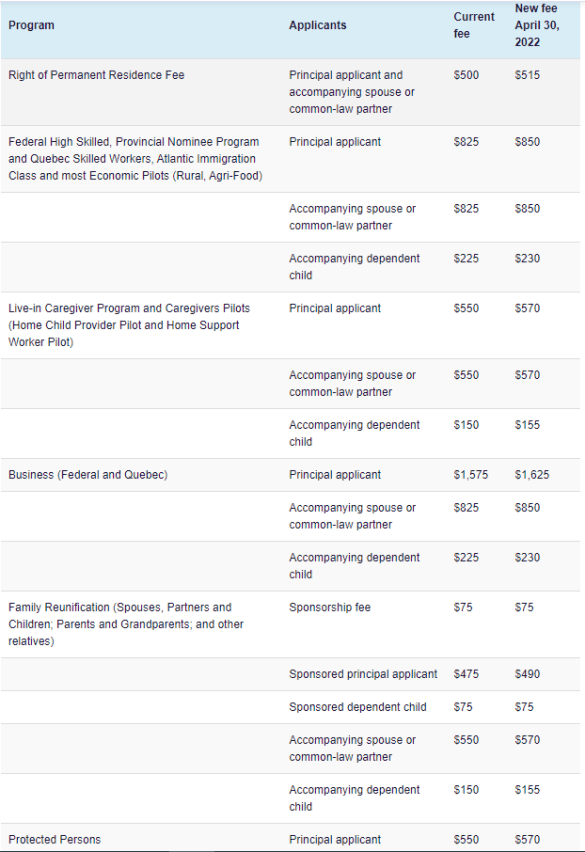Click the $1,625 new fee value
Image resolution: width=585 pixels, height=852 pixels.
pyautogui.click(x=532, y=475)
